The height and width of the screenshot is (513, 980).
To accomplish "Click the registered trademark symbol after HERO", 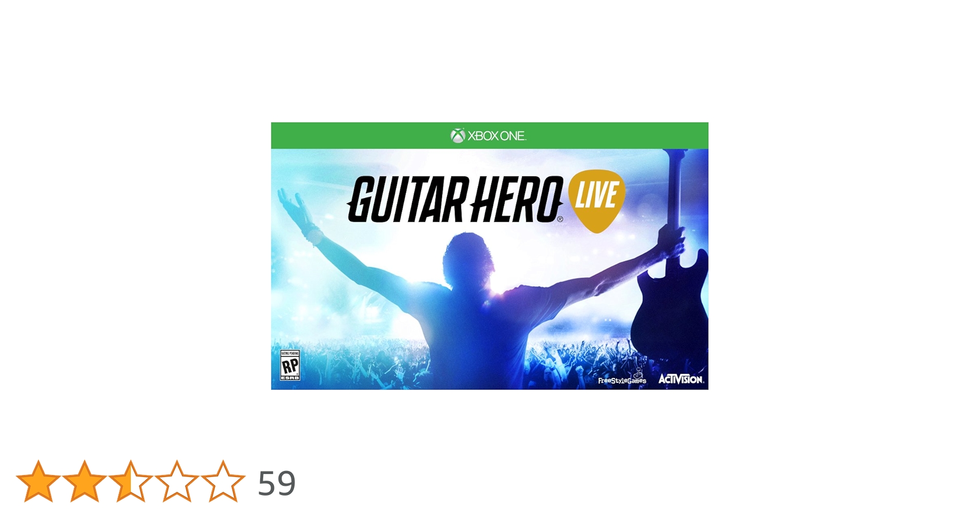I will [x=560, y=219].
